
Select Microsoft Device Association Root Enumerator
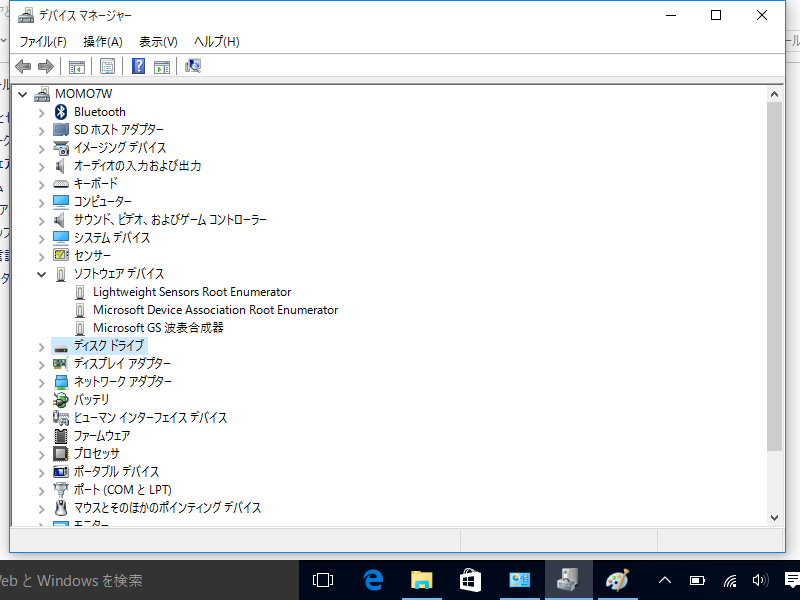click(215, 310)
